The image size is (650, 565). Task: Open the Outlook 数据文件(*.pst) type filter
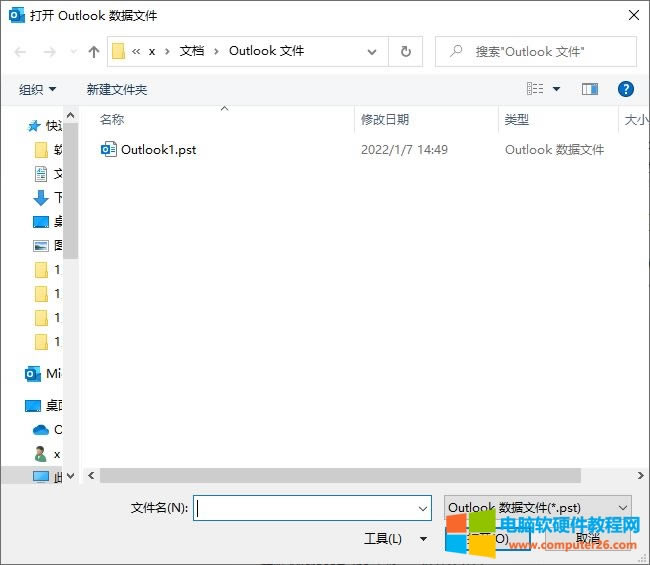pos(538,508)
